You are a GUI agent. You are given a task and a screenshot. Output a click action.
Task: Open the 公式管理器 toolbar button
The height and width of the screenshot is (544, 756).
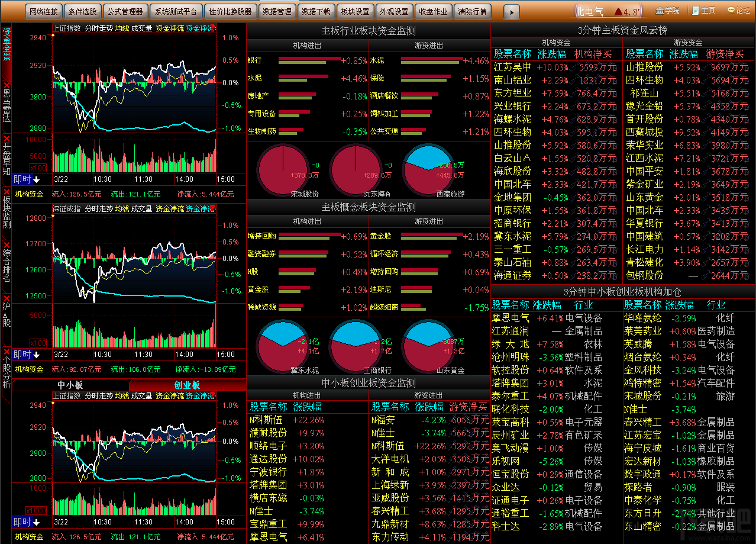[125, 11]
